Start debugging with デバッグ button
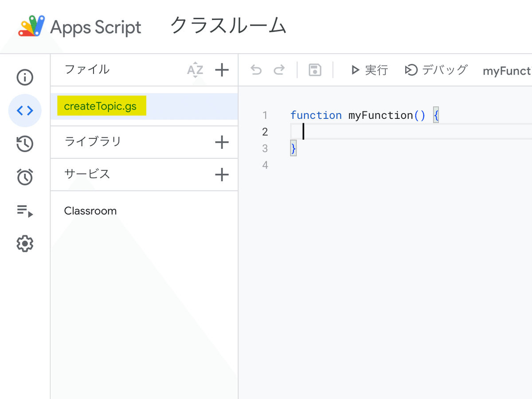The height and width of the screenshot is (399, 532). pyautogui.click(x=436, y=70)
